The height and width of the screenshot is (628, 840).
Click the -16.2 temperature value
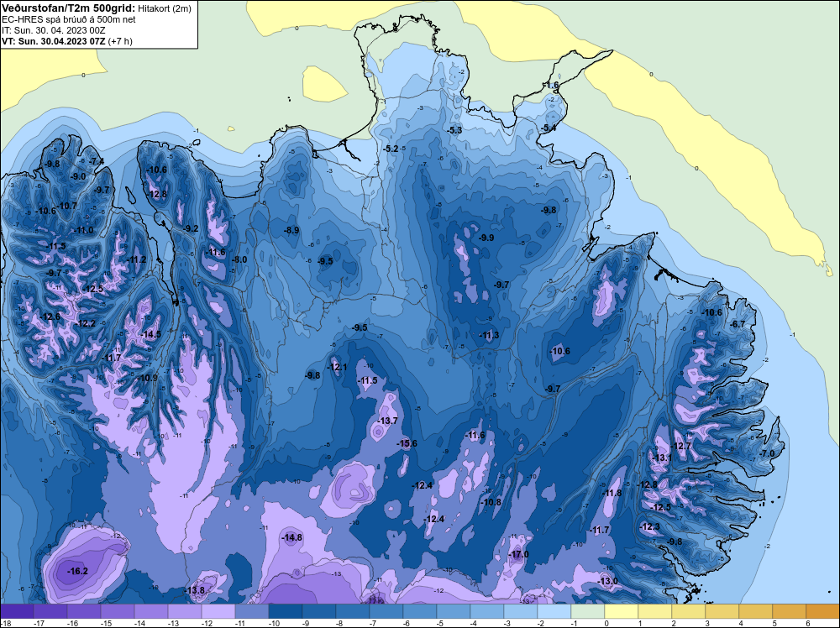[77, 571]
